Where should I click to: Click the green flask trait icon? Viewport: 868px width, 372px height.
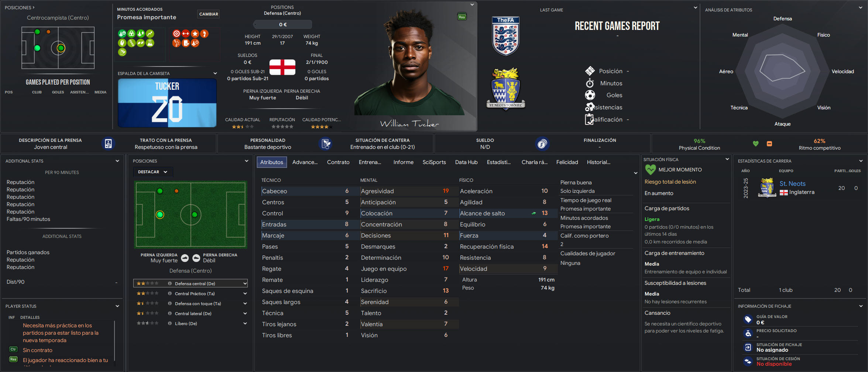pos(150,43)
